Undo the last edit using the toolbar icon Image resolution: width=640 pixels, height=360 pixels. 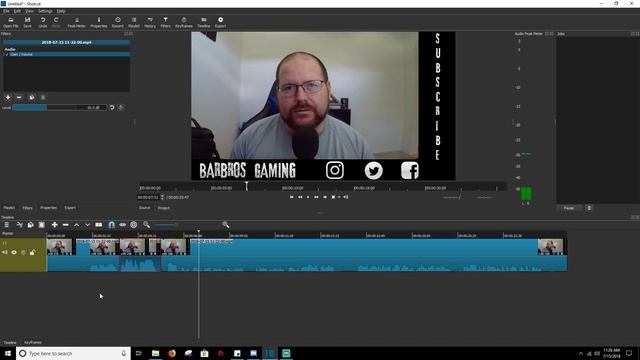pyautogui.click(x=43, y=22)
